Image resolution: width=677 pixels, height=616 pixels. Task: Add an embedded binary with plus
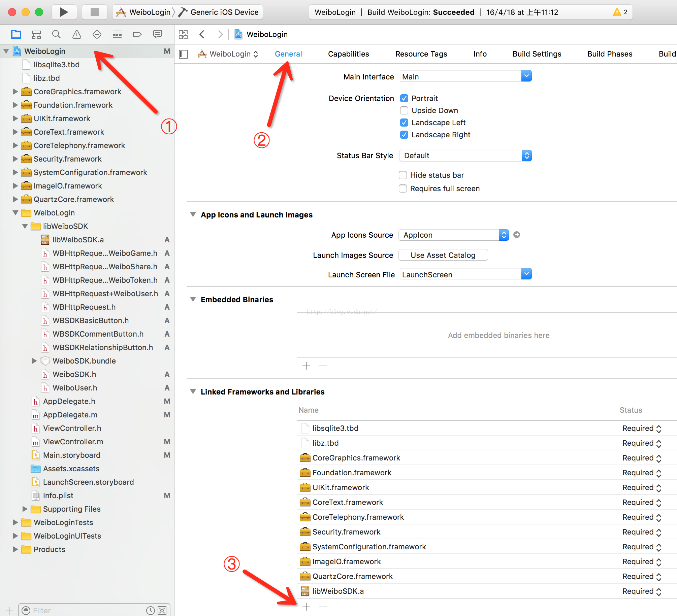tap(306, 366)
